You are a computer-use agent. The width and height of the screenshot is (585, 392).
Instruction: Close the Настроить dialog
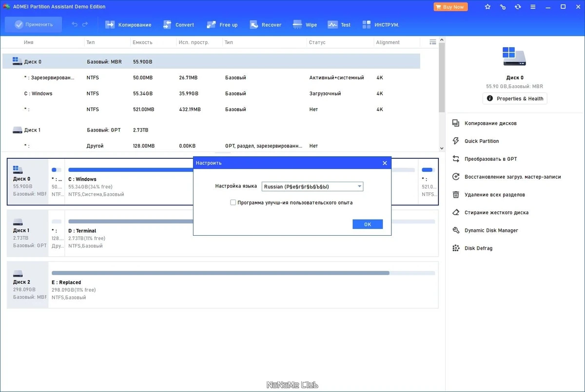coord(385,163)
